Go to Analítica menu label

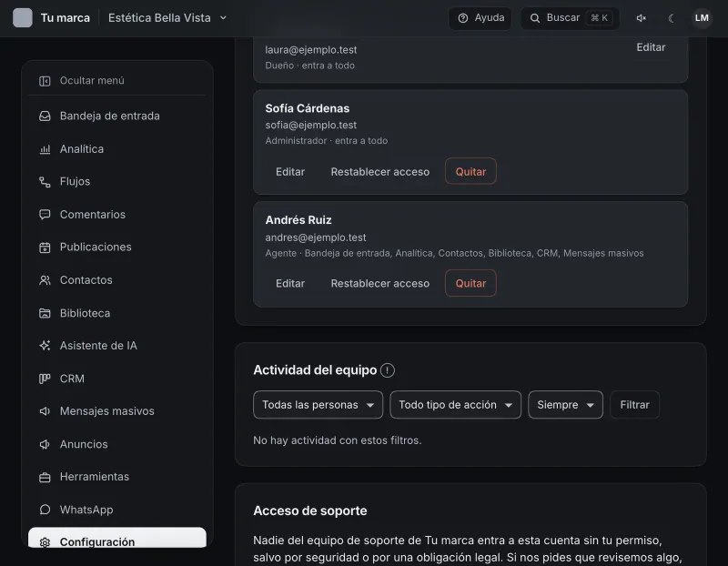pos(82,149)
